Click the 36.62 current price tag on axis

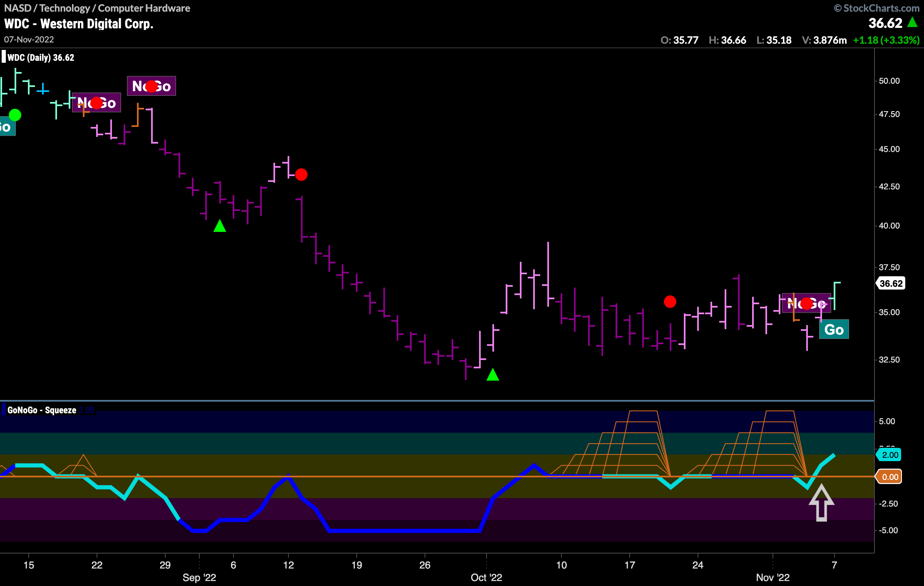[891, 283]
